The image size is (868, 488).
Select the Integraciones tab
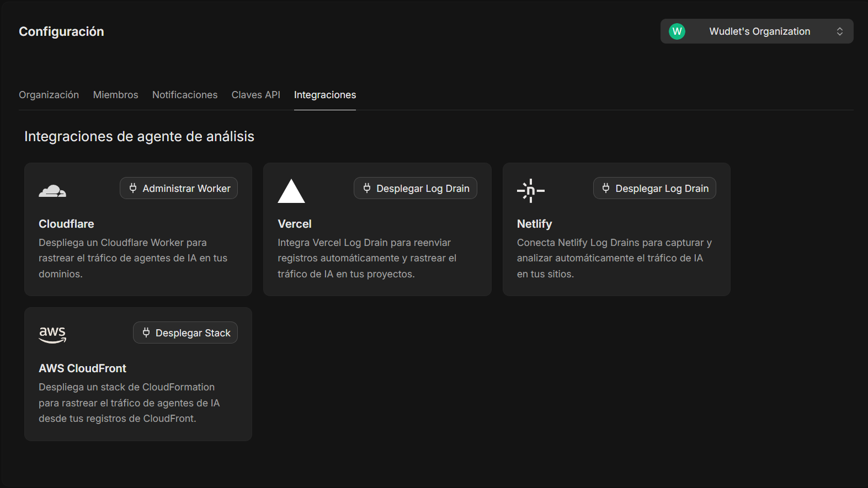[325, 95]
